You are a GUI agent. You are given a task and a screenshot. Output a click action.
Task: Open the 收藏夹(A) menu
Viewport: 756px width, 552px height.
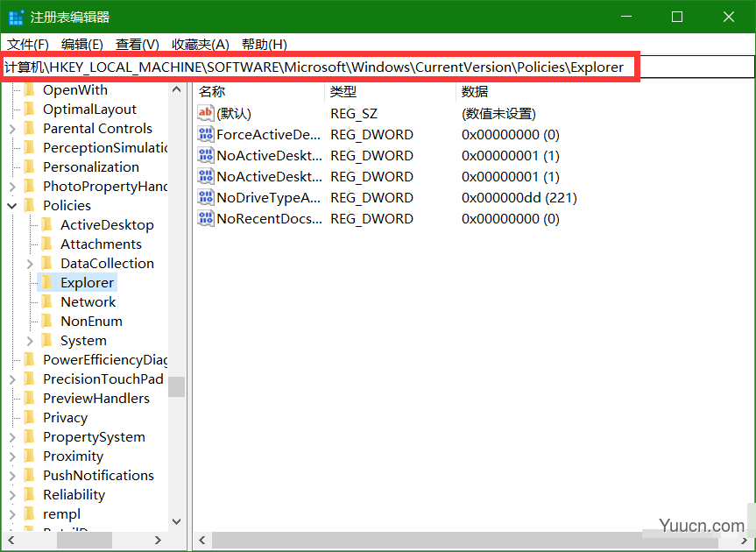coord(201,45)
